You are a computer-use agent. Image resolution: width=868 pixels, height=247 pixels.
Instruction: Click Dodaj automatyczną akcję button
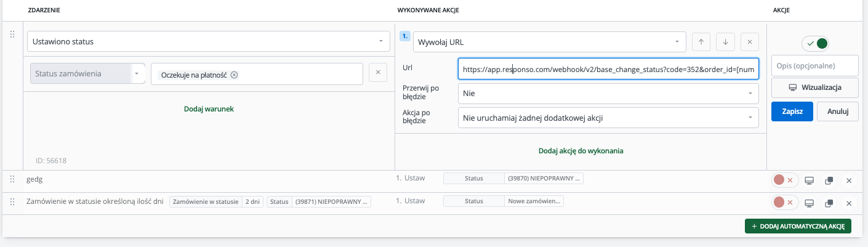point(798,226)
